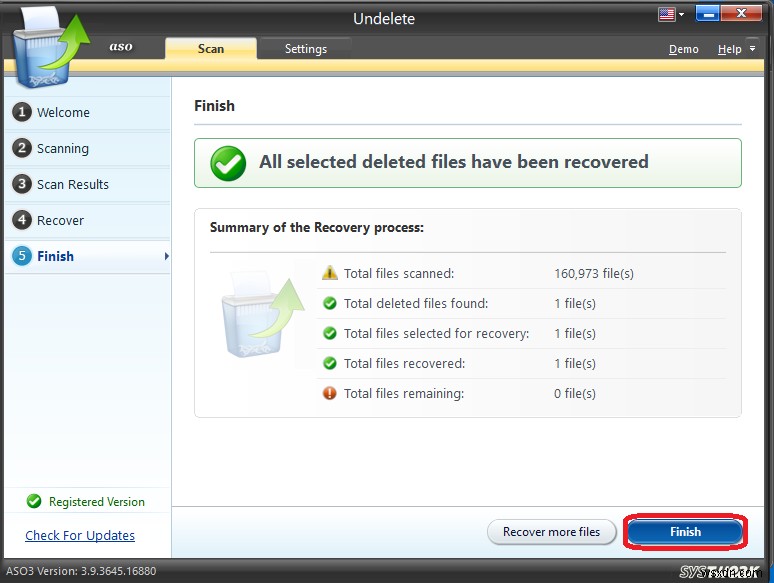Click the red alert icon beside Total files remaining
Screen dimensions: 774x583
[x=330, y=393]
